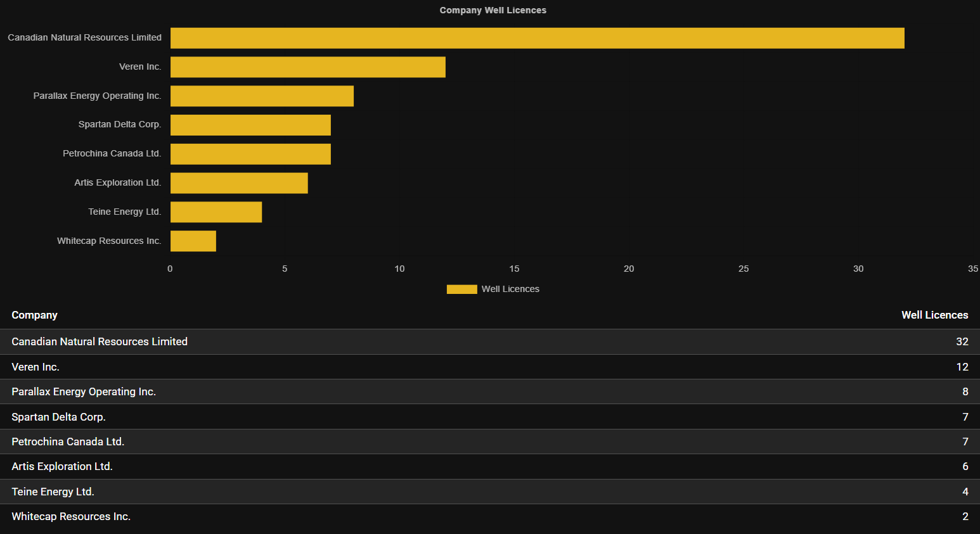The height and width of the screenshot is (534, 980).
Task: Select the Veren Inc. table cell
Action: pyautogui.click(x=35, y=367)
